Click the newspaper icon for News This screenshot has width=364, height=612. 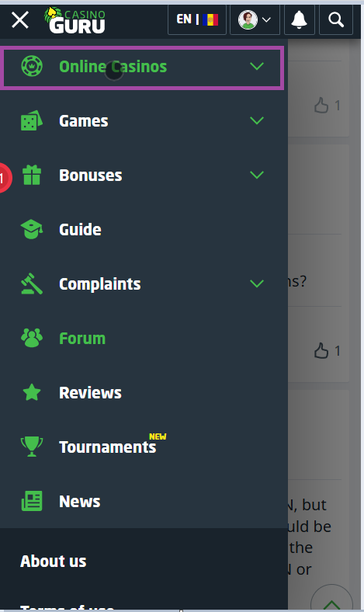pyautogui.click(x=32, y=501)
